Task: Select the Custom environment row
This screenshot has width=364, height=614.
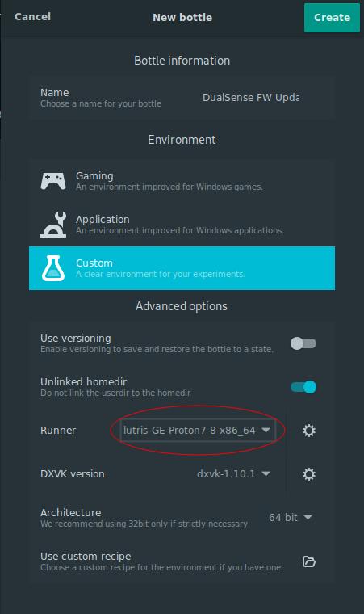Action: click(x=182, y=268)
